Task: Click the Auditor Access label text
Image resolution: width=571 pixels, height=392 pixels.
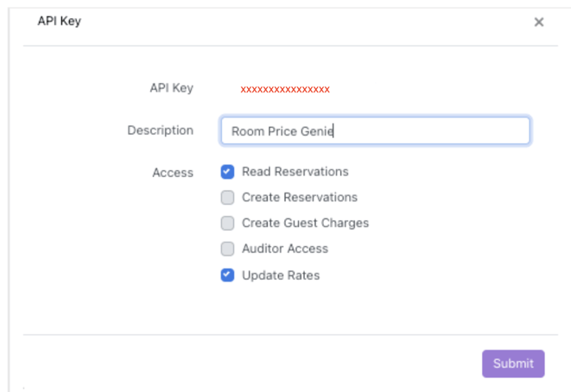Action: (x=284, y=249)
